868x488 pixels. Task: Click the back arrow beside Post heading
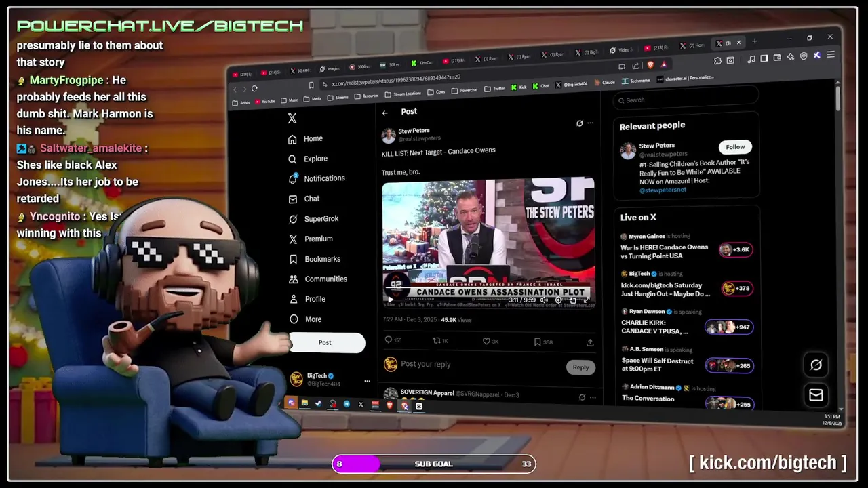tap(385, 113)
